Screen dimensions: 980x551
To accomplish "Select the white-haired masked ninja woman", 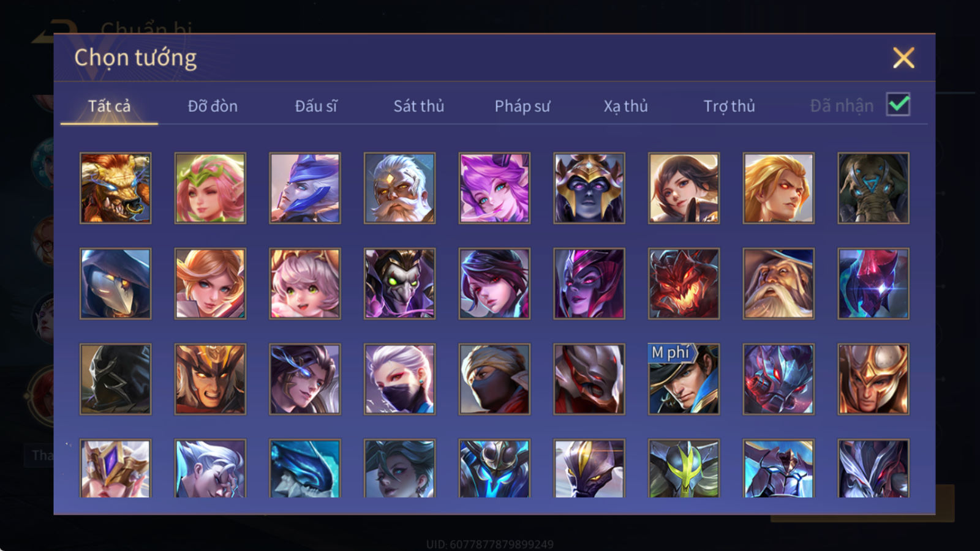I will (x=399, y=379).
